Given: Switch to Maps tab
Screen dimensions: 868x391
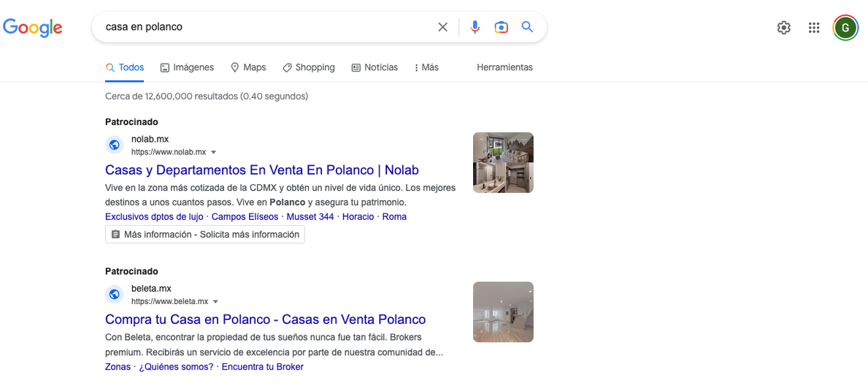Looking at the screenshot, I should [248, 67].
